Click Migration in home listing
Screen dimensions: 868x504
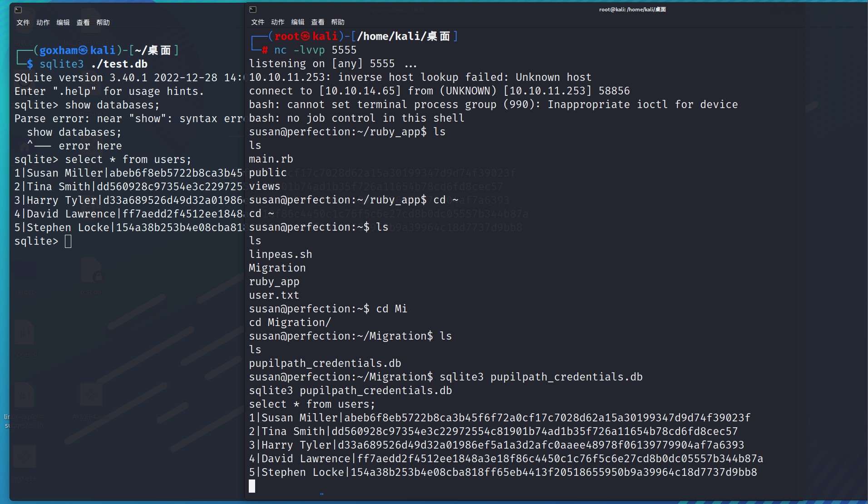pyautogui.click(x=277, y=268)
